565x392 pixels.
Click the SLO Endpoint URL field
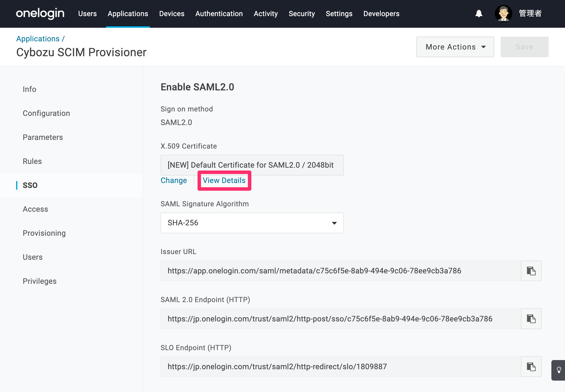coord(341,367)
